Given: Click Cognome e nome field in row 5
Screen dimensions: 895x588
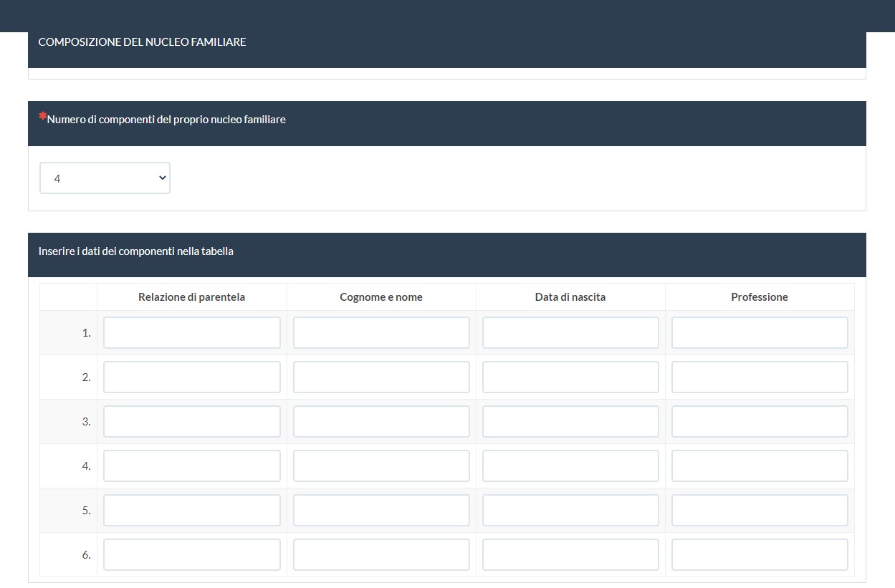Looking at the screenshot, I should pos(381,511).
